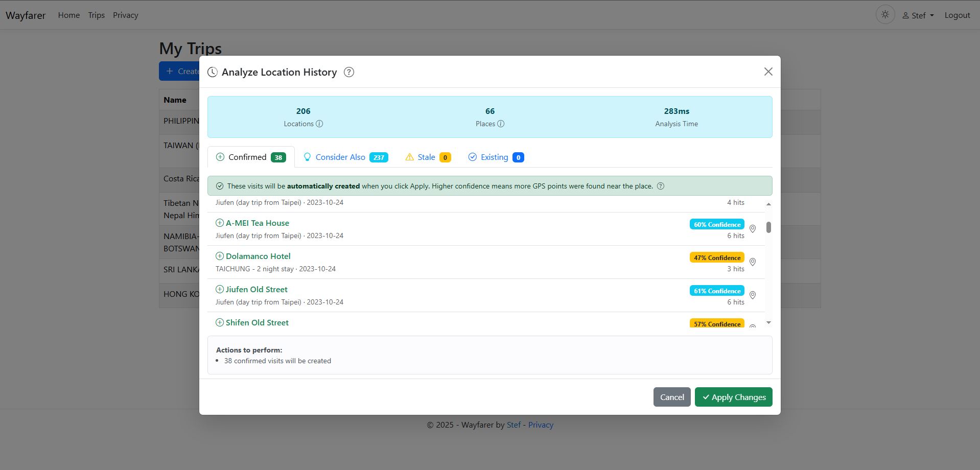This screenshot has height=470, width=980.
Task: Click the info icon next to Locations
Action: click(319, 124)
